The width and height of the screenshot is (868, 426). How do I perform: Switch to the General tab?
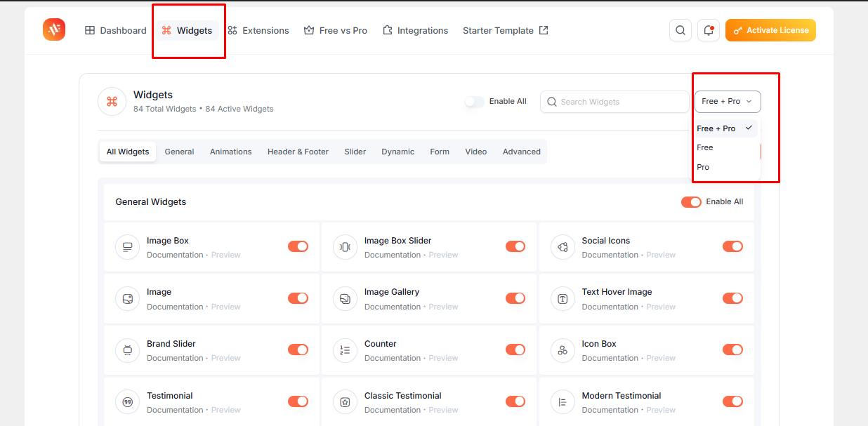[180, 152]
